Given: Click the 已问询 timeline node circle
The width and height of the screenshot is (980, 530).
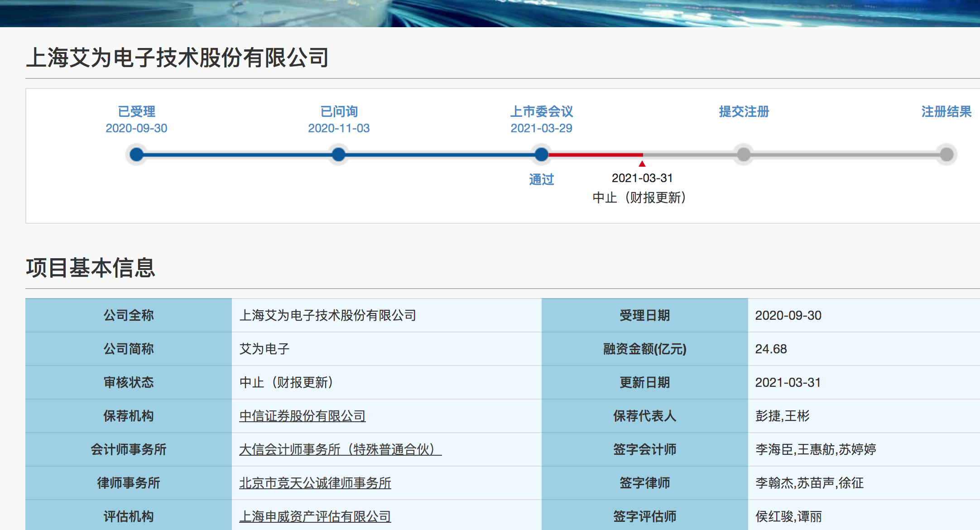Looking at the screenshot, I should click(x=338, y=155).
